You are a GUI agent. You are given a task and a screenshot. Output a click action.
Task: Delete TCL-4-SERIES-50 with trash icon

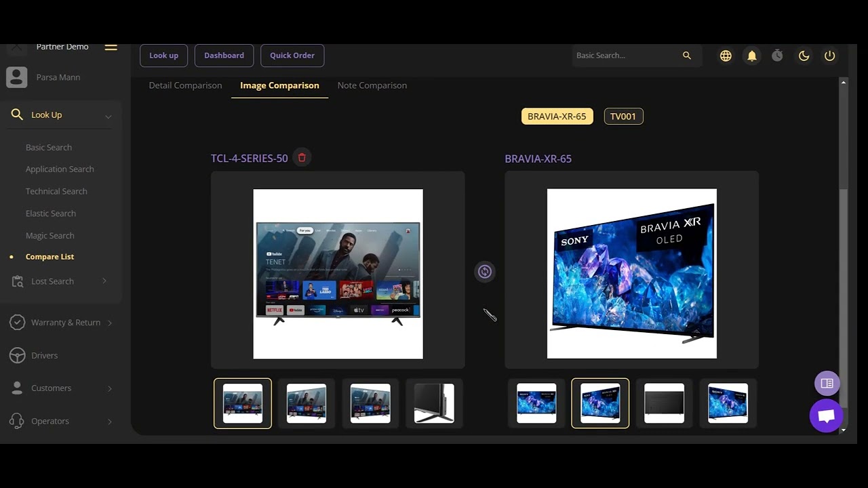(302, 158)
